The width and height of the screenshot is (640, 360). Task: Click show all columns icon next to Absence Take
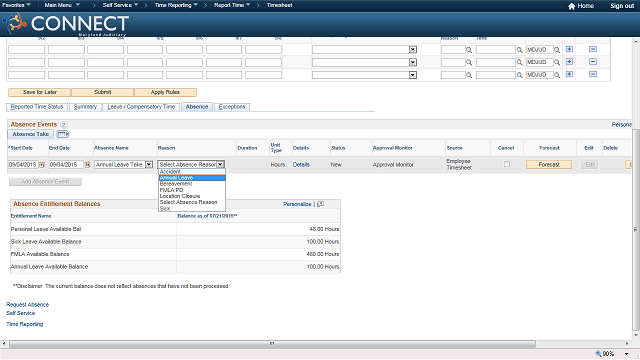click(62, 134)
